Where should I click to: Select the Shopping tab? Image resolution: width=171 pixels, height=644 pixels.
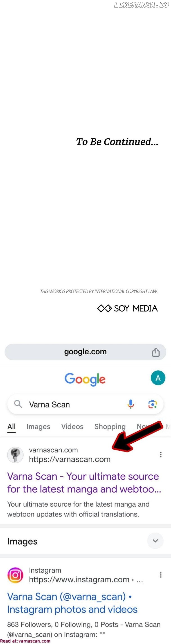point(110,427)
